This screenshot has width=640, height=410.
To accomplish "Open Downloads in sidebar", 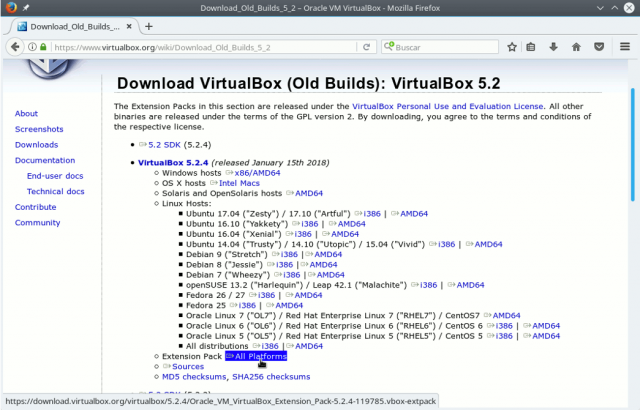I will [36, 145].
